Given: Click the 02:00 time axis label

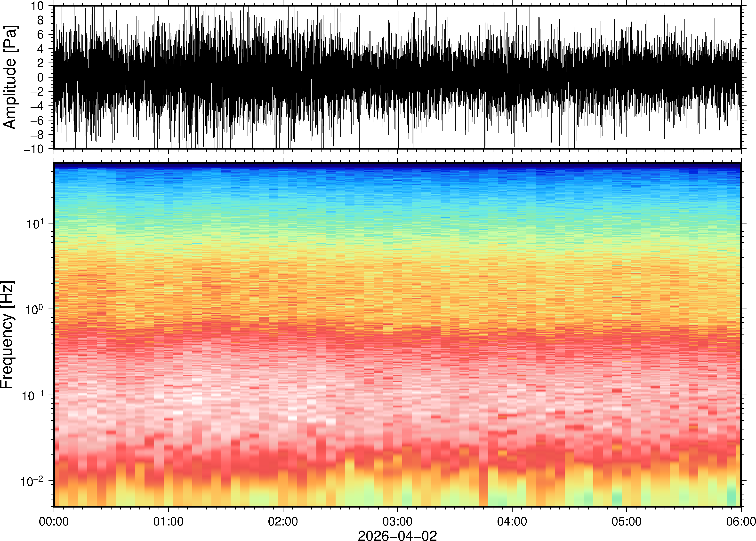Looking at the screenshot, I should [283, 521].
